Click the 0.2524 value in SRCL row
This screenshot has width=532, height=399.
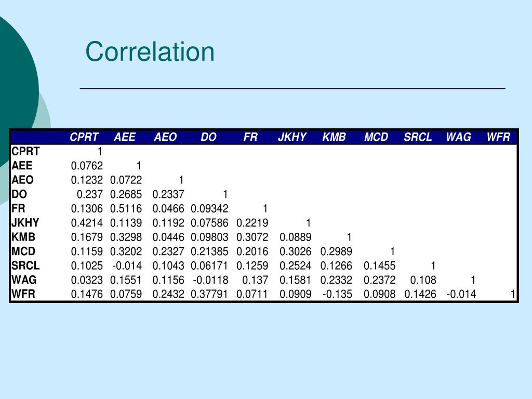(296, 265)
